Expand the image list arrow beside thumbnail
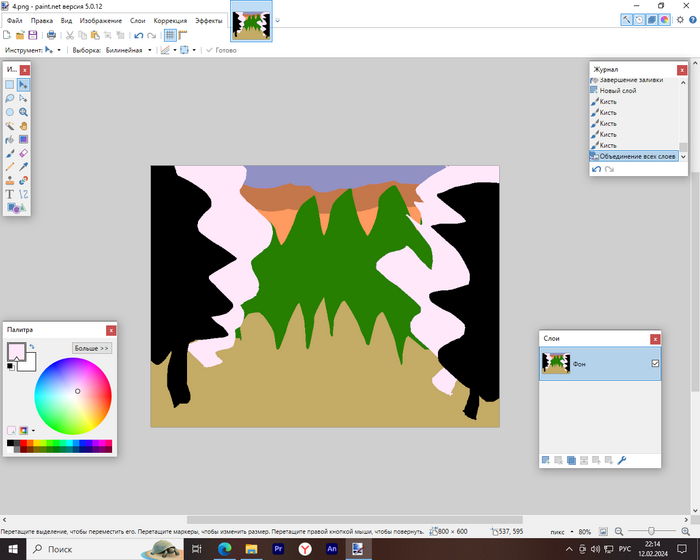This screenshot has height=560, width=700. [x=278, y=20]
